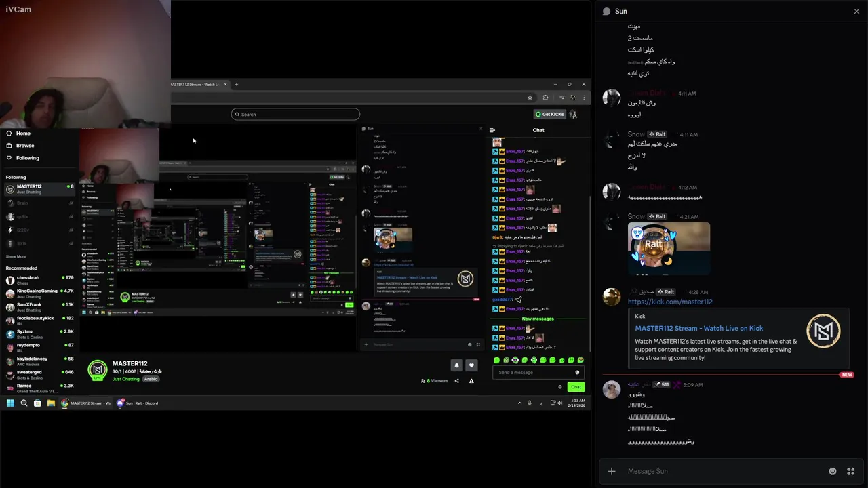Open the Kick user profile avatar
Viewport: 868px width, 488px height.
coord(574,114)
